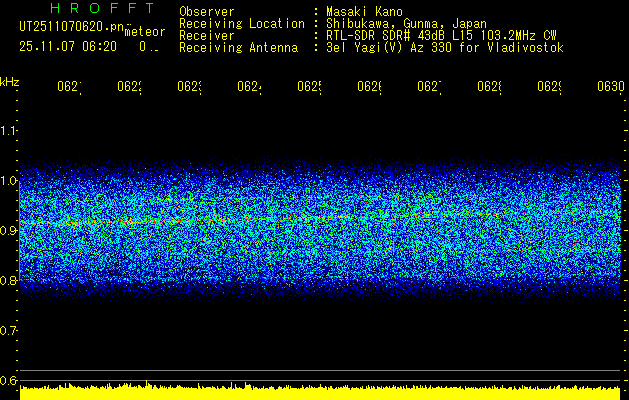
Task: Select the 25.11.07 06:20 timestamp
Action: pos(68,47)
